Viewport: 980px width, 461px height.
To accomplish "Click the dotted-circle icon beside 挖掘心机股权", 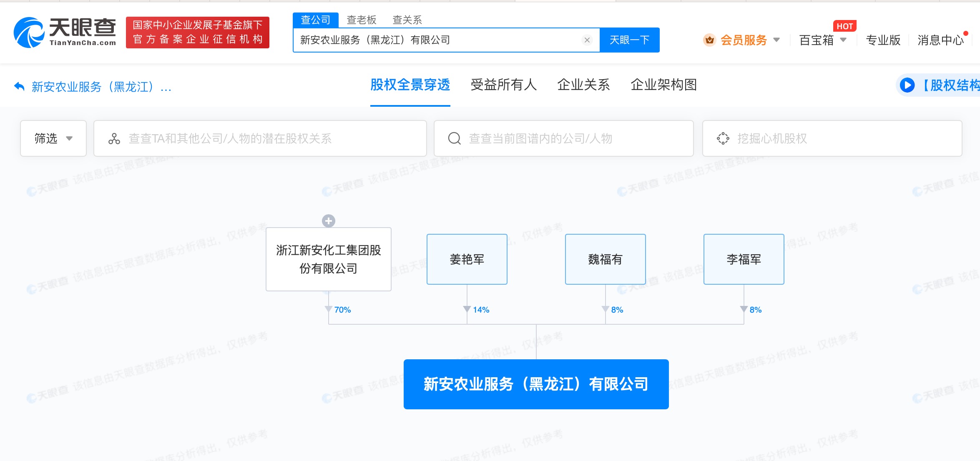I will pyautogui.click(x=723, y=138).
